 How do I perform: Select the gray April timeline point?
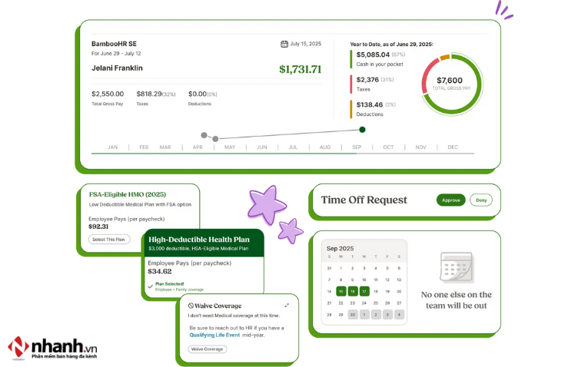204,135
